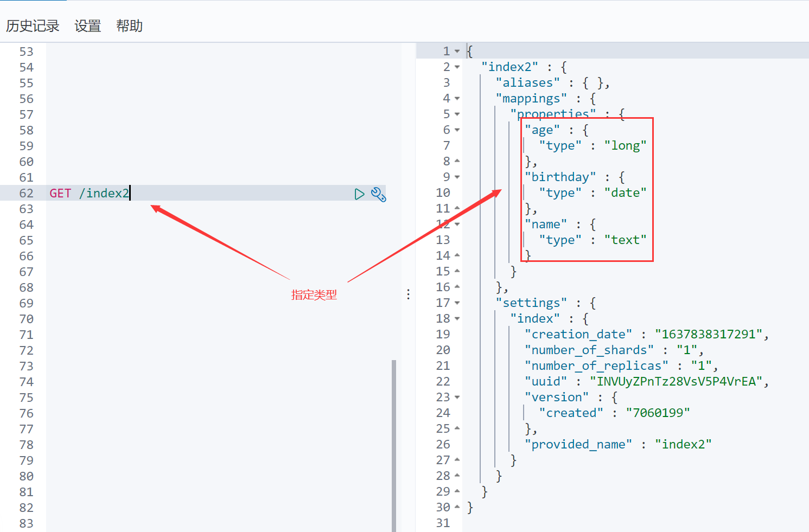809x532 pixels.
Task: Collapse the "index" block on line 18
Action: click(457, 319)
